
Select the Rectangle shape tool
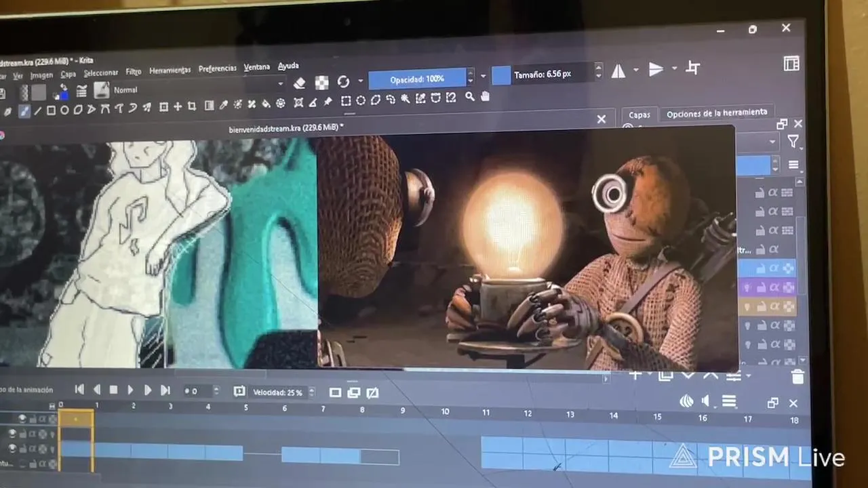tap(51, 110)
